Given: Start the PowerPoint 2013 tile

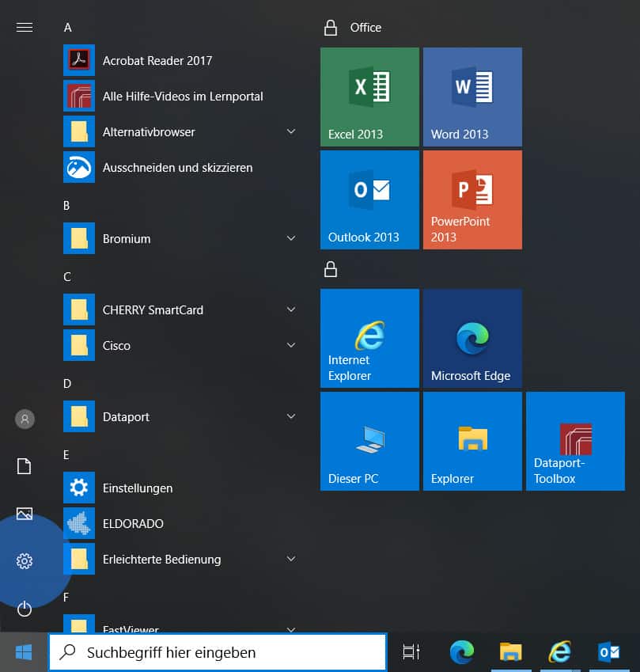Looking at the screenshot, I should pos(472,199).
